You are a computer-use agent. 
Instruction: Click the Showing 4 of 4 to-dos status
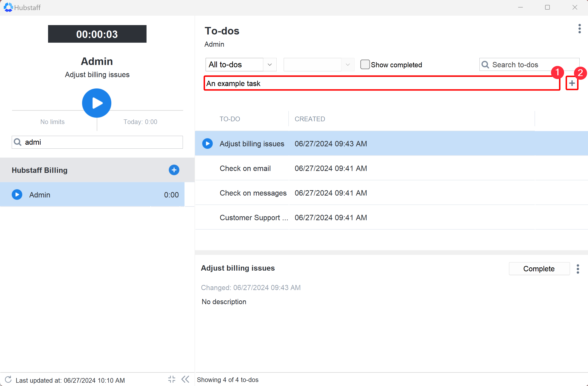coord(228,380)
